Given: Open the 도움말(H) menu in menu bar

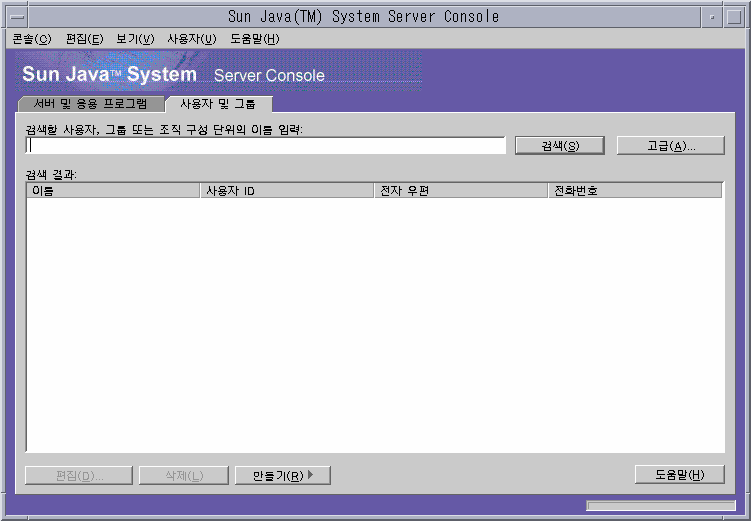Looking at the screenshot, I should pyautogui.click(x=254, y=39).
